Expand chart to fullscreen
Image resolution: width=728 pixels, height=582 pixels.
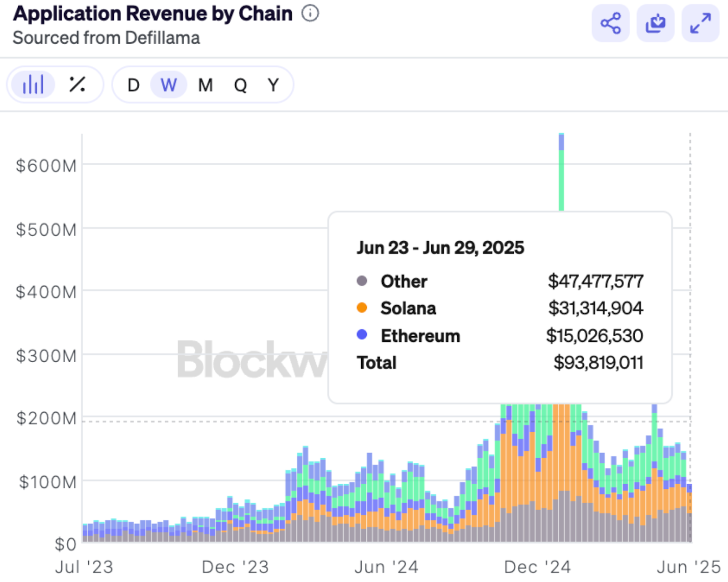coord(700,23)
